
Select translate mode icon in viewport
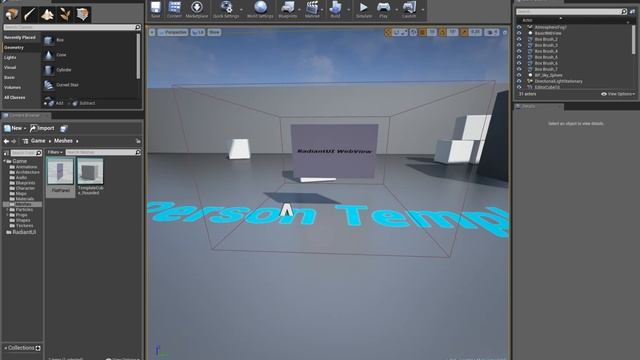click(x=388, y=32)
